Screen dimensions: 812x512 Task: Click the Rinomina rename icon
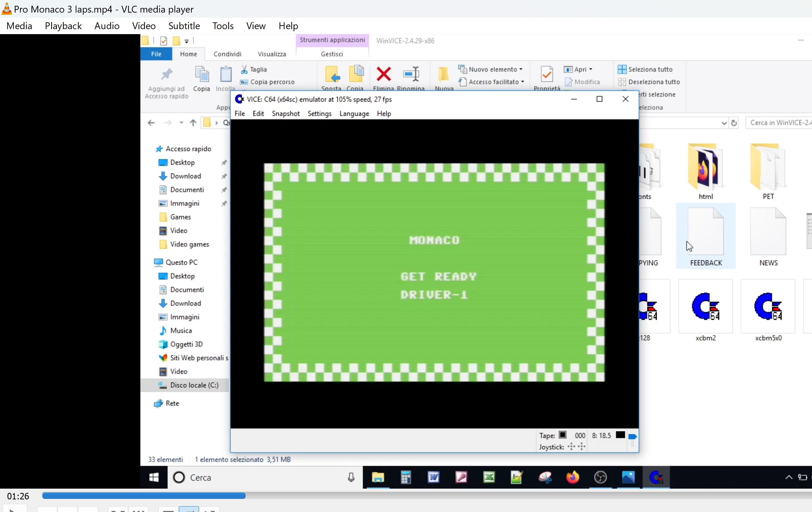(x=411, y=75)
